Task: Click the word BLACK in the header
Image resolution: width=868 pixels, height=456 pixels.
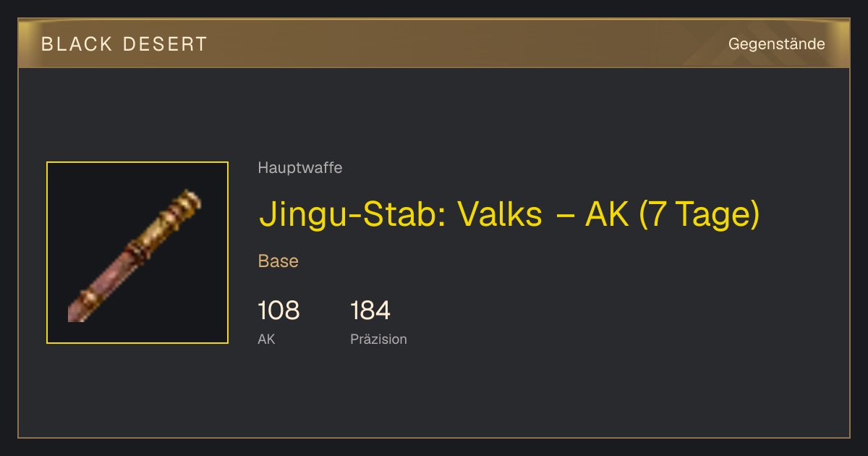Action: point(77,44)
